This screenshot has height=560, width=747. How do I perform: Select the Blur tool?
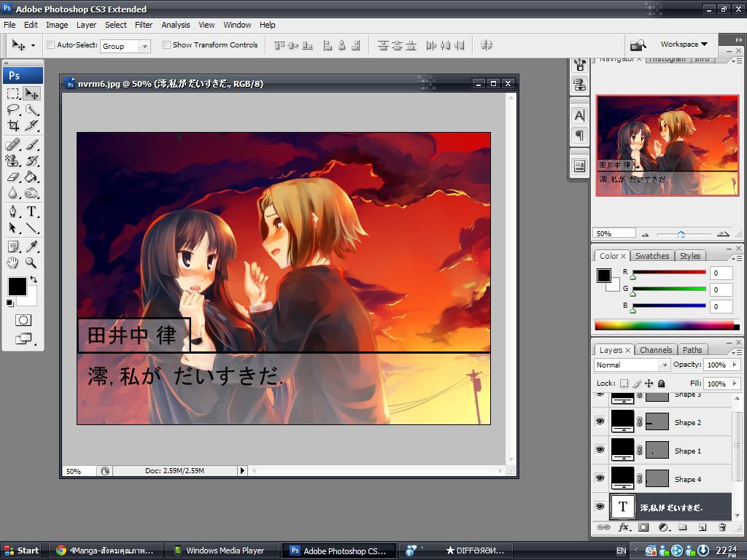point(13,192)
